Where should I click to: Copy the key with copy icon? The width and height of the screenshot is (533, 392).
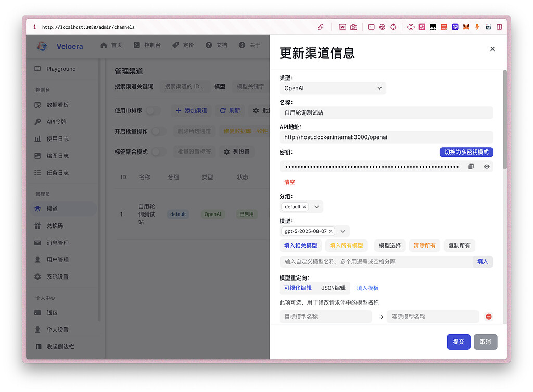click(471, 166)
